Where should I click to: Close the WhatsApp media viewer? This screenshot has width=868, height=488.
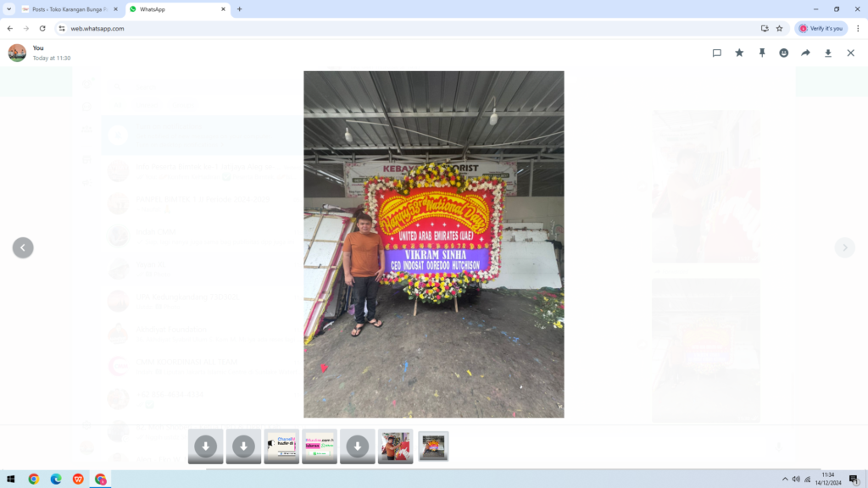click(x=850, y=53)
